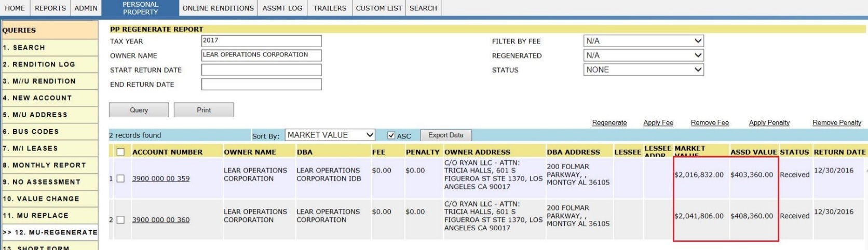This screenshot has width=868, height=250.
Task: Open the Filter By Fee dropdown
Action: (643, 41)
